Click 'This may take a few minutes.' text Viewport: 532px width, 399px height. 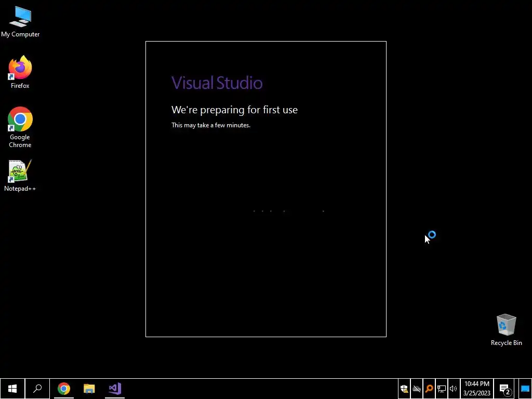pos(211,125)
